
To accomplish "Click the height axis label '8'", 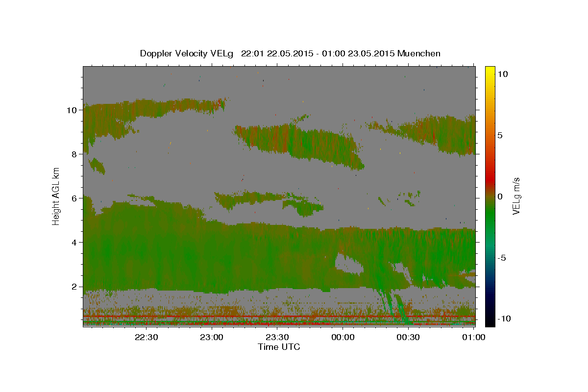I will [74, 154].
